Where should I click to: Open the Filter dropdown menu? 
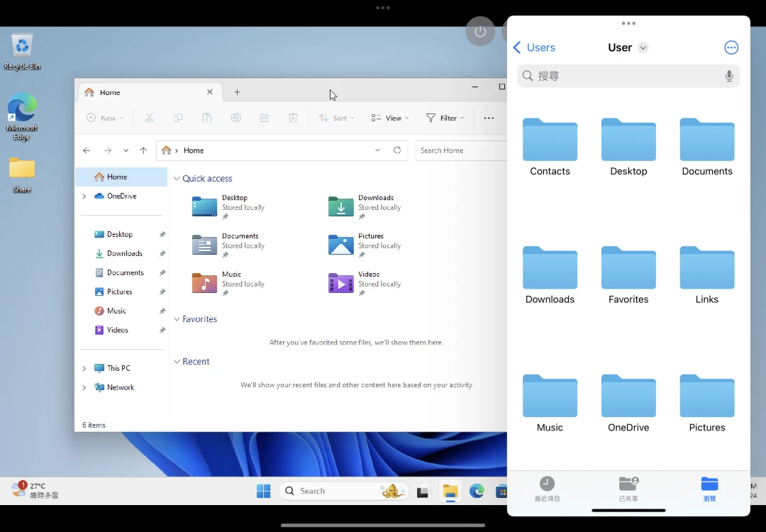point(445,118)
